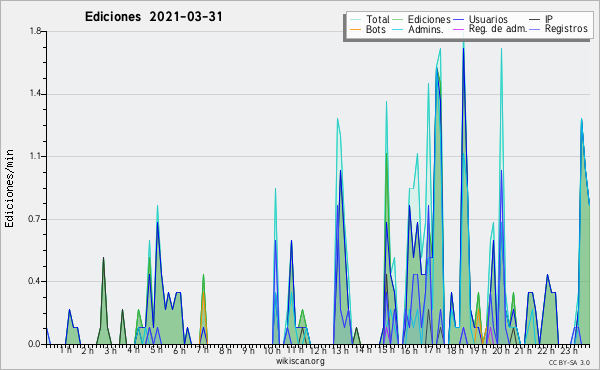Image resolution: width=600 pixels, height=370 pixels.
Task: Click the IP peak near 3 h
Action: [x=103, y=258]
